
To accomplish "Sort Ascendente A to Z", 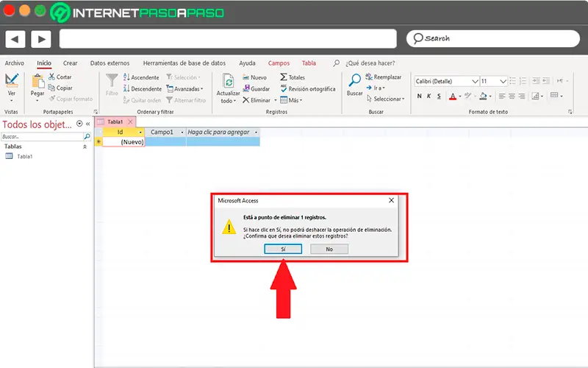I will click(141, 77).
